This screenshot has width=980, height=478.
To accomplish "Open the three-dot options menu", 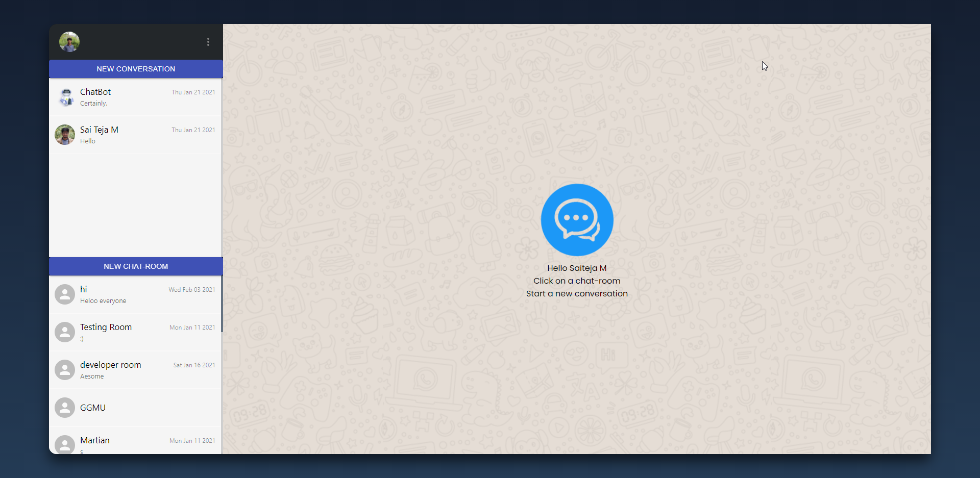I will (208, 42).
